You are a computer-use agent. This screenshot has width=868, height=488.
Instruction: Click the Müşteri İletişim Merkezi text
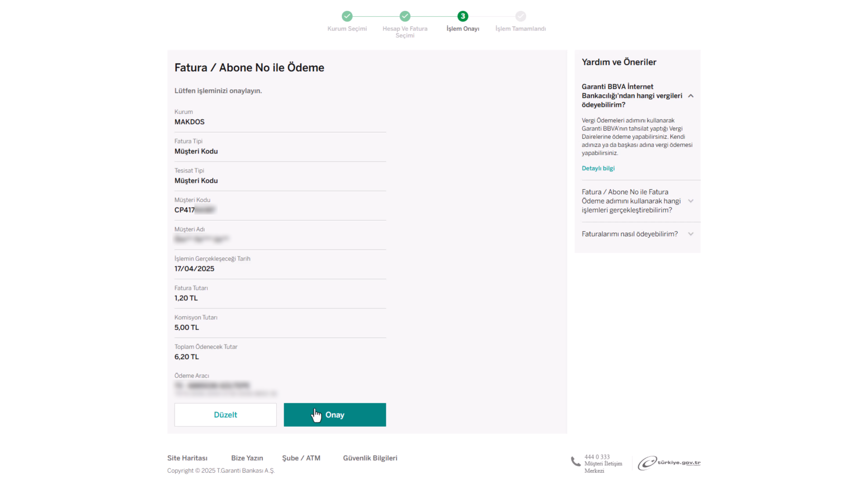pyautogui.click(x=603, y=467)
